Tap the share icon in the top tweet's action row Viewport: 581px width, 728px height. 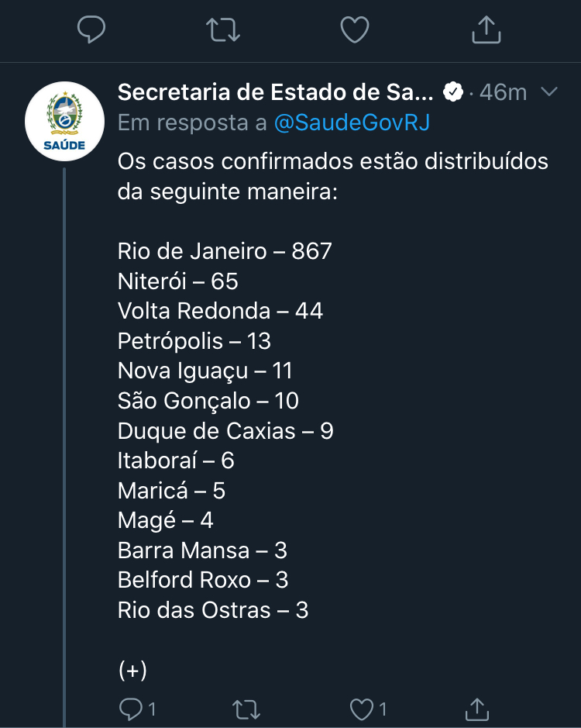pos(486,29)
